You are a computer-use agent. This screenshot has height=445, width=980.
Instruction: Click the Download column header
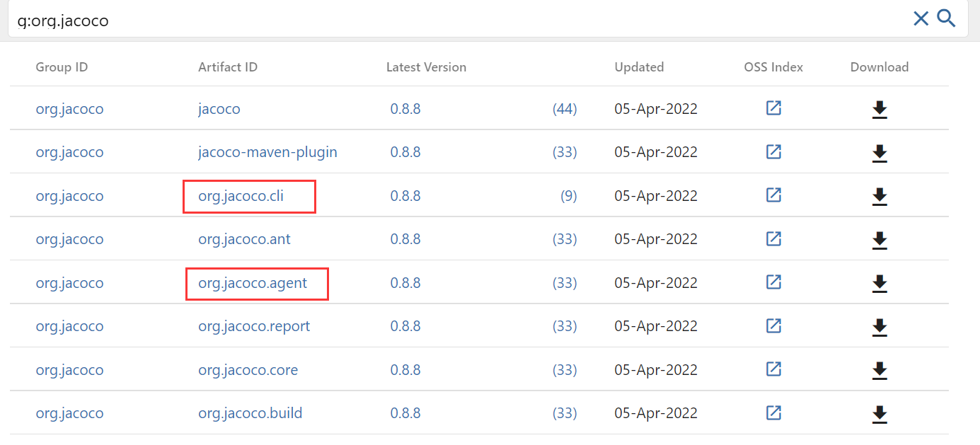[880, 67]
